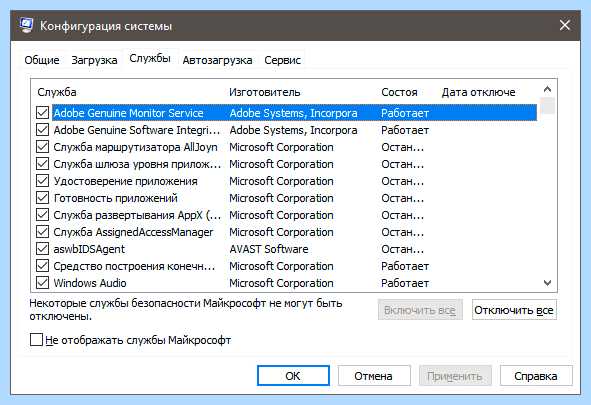Click Adobe Systems manufacturer of Adobe Genuine Software Integrity
The height and width of the screenshot is (405, 591).
point(293,130)
